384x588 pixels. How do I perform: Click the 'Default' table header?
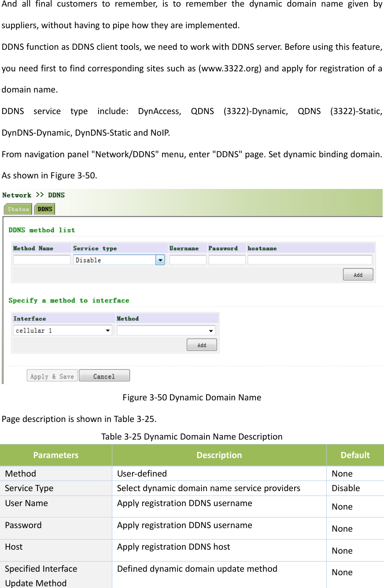coord(355,455)
